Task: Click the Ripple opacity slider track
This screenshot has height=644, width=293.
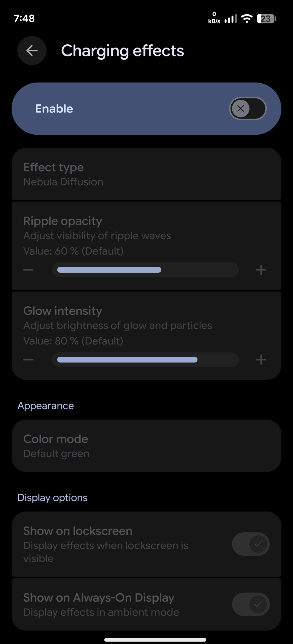Action: point(145,270)
